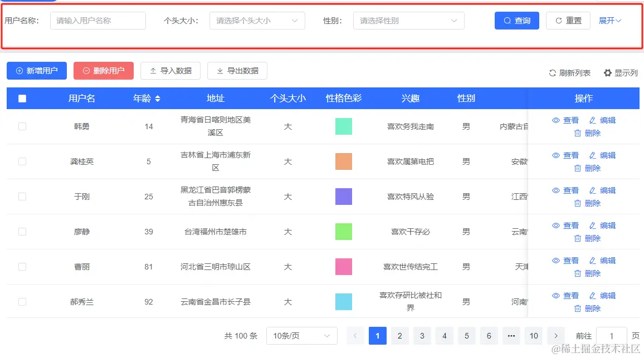The image size is (644, 358).
Task: Select the current pagination page 1
Action: tap(378, 336)
